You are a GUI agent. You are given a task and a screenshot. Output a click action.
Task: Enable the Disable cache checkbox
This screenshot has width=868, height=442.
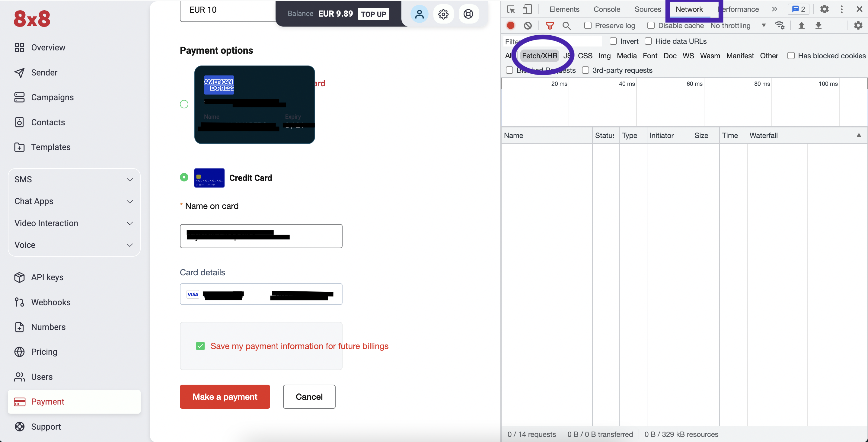[651, 25]
